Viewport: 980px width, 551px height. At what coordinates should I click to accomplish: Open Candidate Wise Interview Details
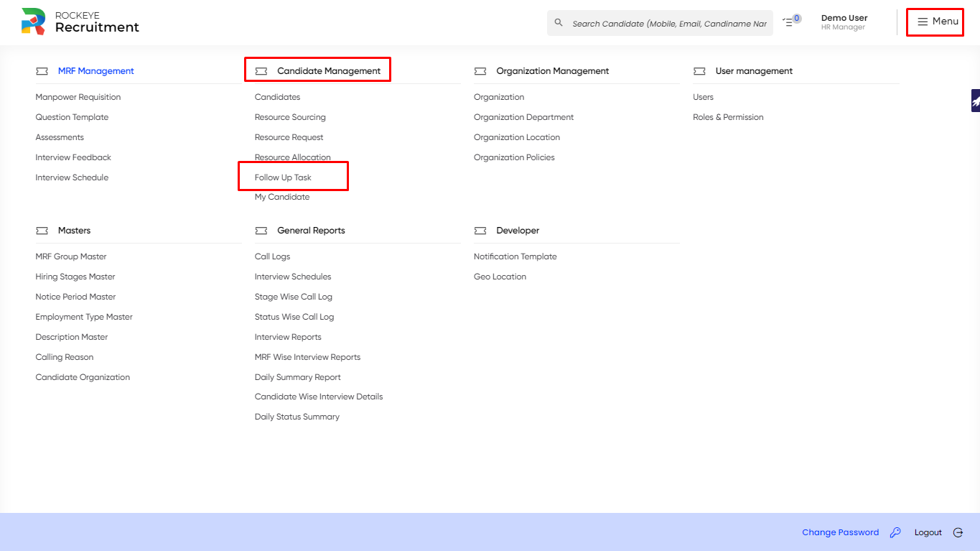(319, 397)
